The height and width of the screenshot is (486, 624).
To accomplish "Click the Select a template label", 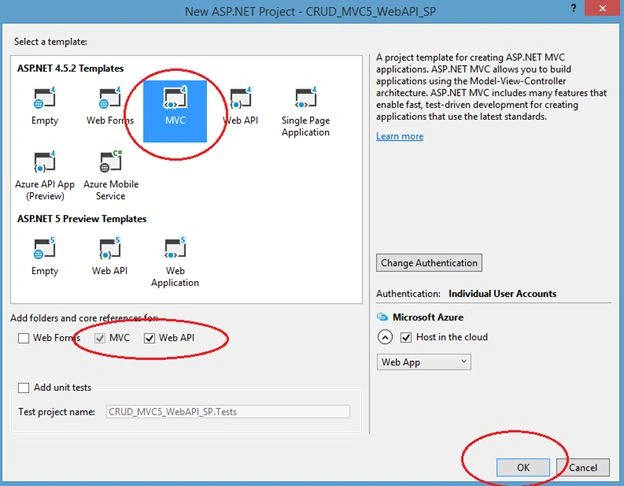I will pyautogui.click(x=51, y=41).
